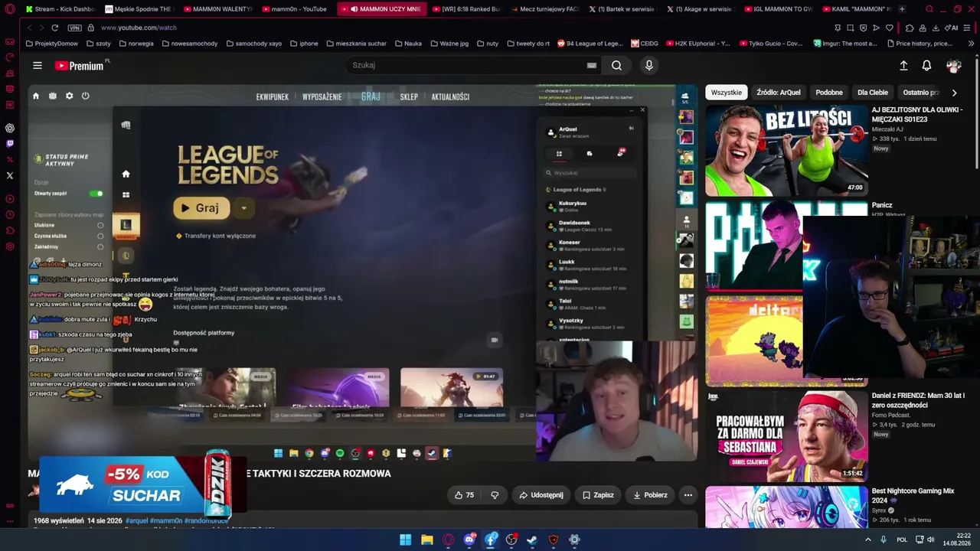Open YouTube account avatar menu
Screen dimensions: 980x551
953,66
